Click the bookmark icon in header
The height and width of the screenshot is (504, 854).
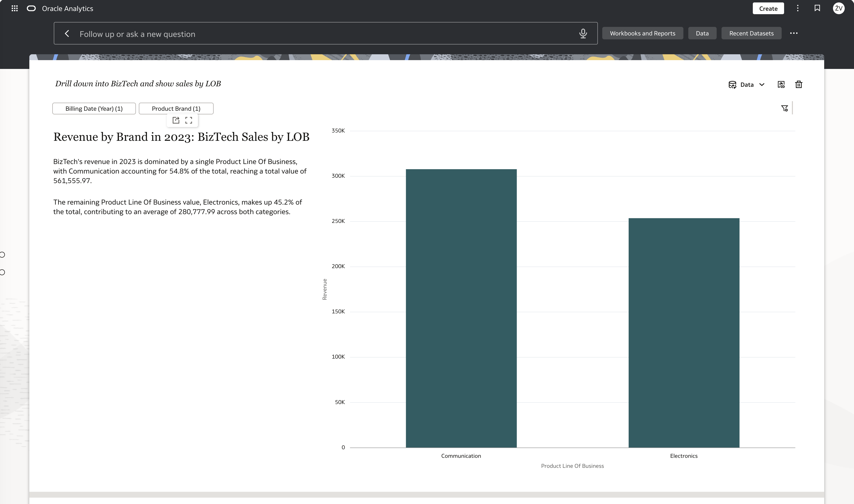coord(817,8)
